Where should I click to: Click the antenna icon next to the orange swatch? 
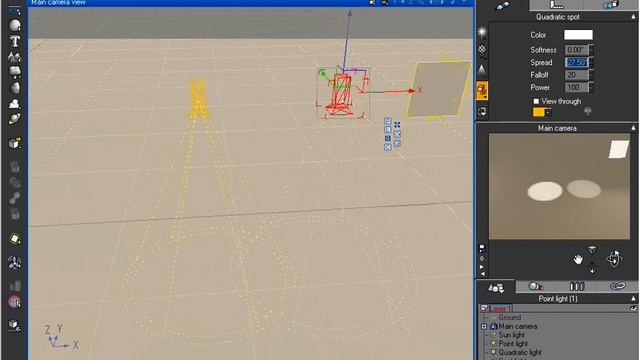point(587,111)
